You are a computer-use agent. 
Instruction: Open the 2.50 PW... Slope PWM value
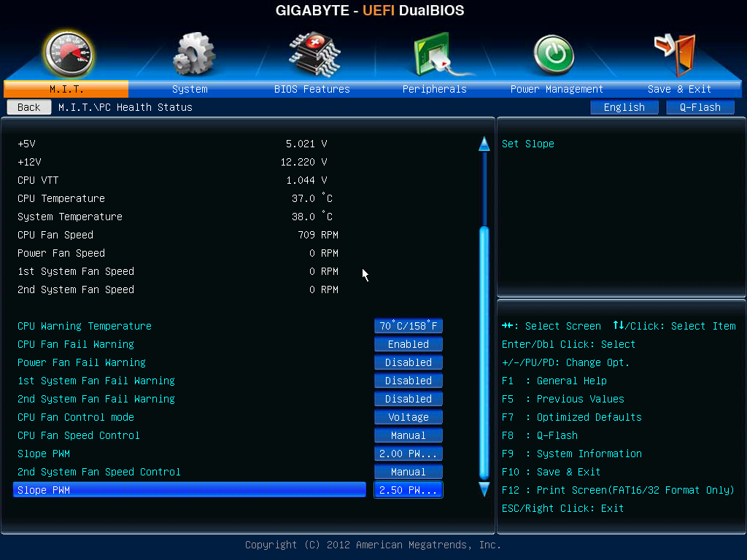click(409, 490)
